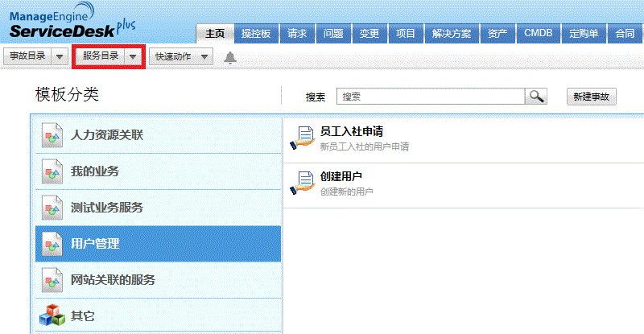Open the 员工入社申请 template link
The height and width of the screenshot is (334, 644).
[x=352, y=131]
